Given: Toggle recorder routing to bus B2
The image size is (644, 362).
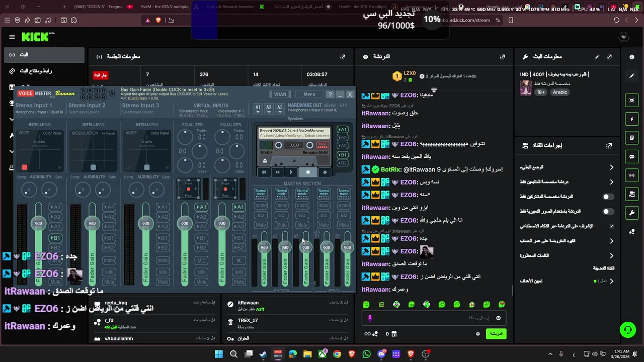Looking at the screenshot, I should [343, 163].
